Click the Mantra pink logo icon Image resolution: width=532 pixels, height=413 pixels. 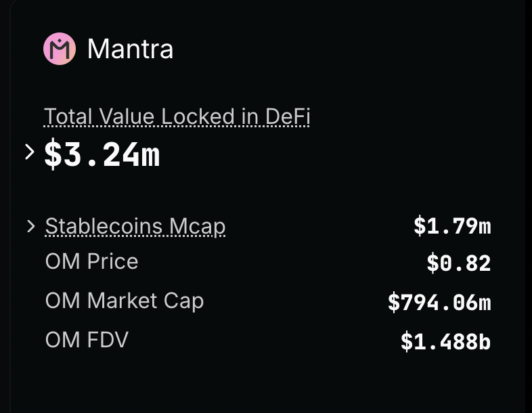coord(60,49)
